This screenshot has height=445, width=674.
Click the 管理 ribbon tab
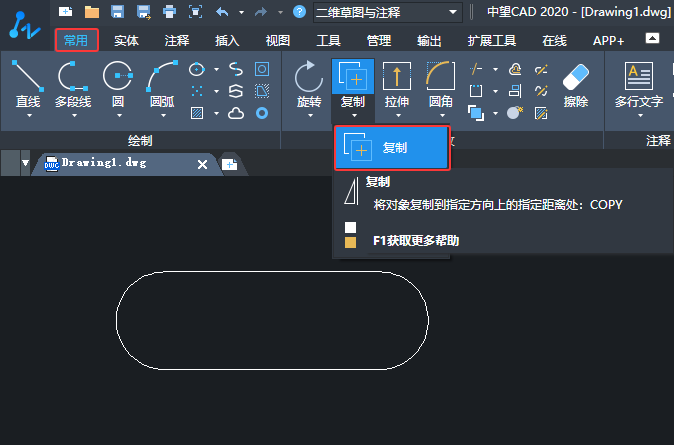(x=379, y=40)
